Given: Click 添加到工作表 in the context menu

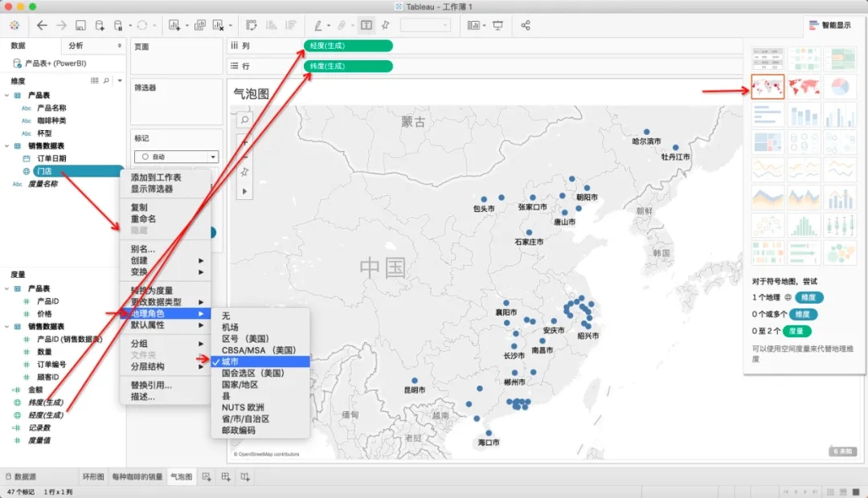Looking at the screenshot, I should pyautogui.click(x=156, y=177).
